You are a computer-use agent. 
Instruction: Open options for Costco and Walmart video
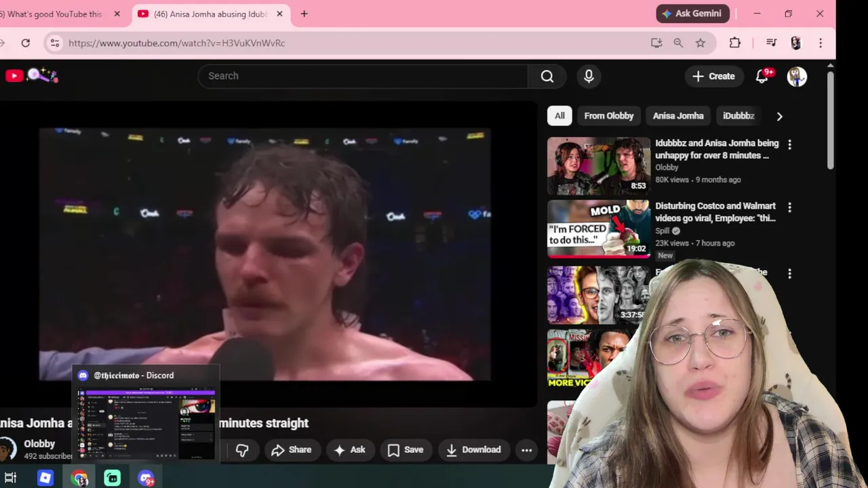point(789,207)
